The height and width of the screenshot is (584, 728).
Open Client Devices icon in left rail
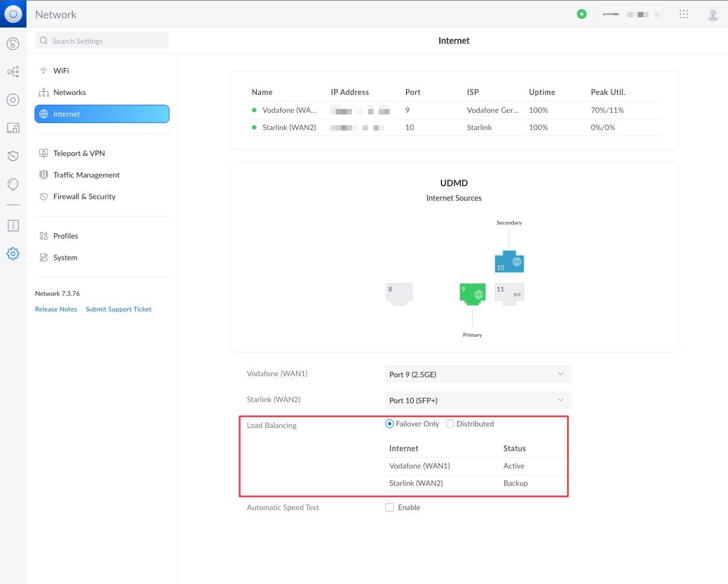[x=13, y=128]
